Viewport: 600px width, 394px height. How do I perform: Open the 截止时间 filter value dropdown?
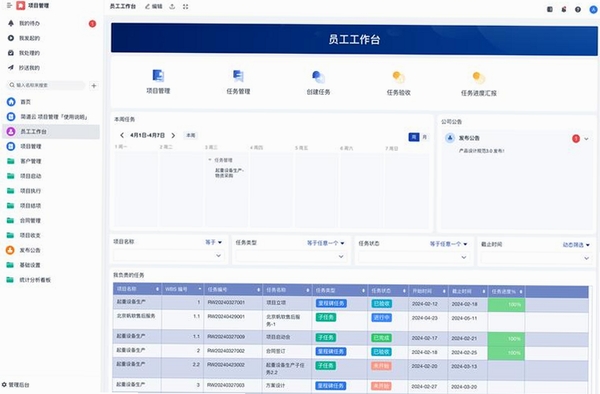pos(536,258)
